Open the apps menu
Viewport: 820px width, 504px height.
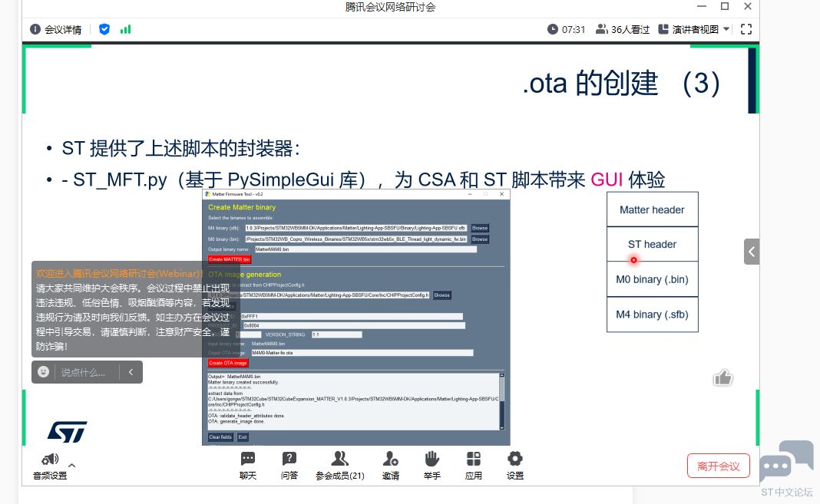click(x=473, y=466)
